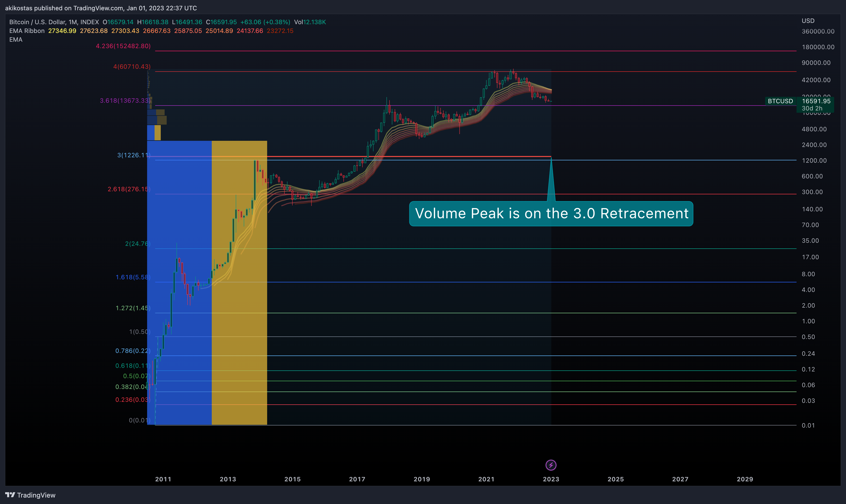Click the Fibonacci label 2(24.76)
Image resolution: width=846 pixels, height=504 pixels.
click(138, 244)
